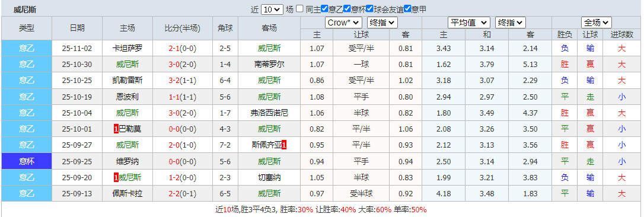This screenshot has height=217, width=644.
Task: Open the 平均值 dropdown
Action: pyautogui.click(x=468, y=23)
